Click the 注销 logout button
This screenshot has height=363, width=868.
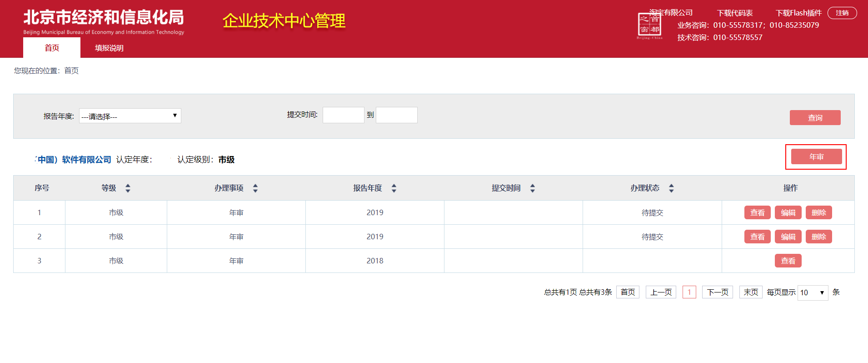point(842,13)
